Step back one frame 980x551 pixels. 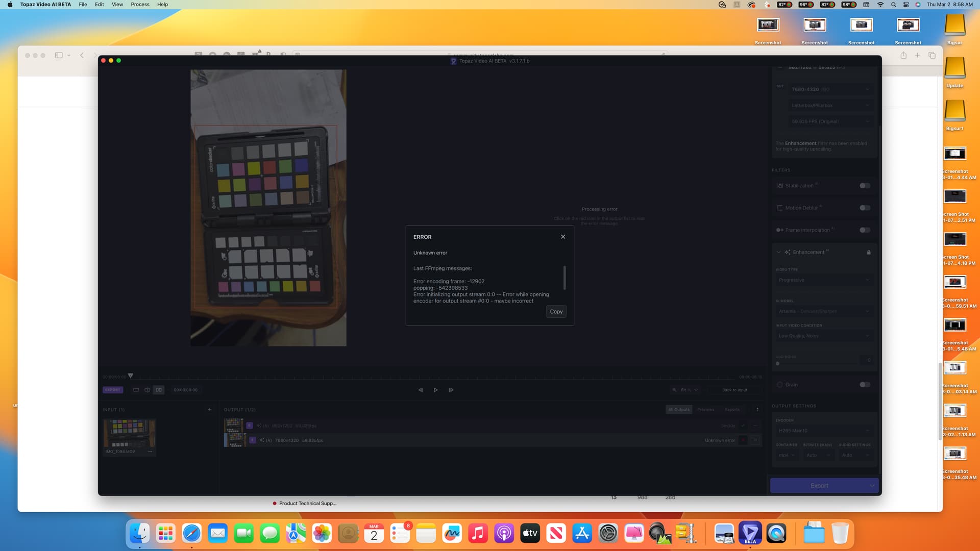click(x=421, y=390)
